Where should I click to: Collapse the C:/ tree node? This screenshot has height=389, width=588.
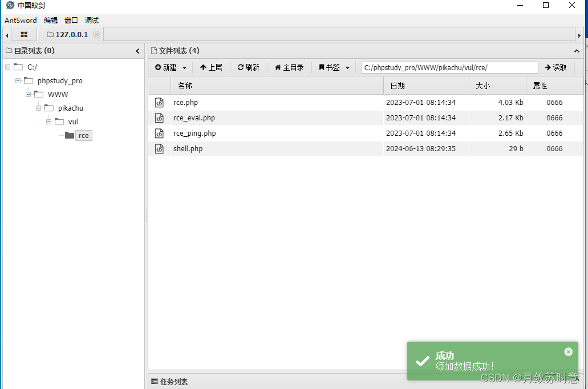(x=8, y=67)
